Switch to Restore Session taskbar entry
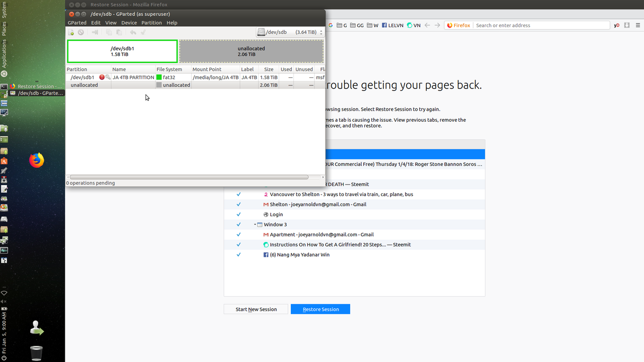This screenshot has width=644, height=362. point(37,86)
